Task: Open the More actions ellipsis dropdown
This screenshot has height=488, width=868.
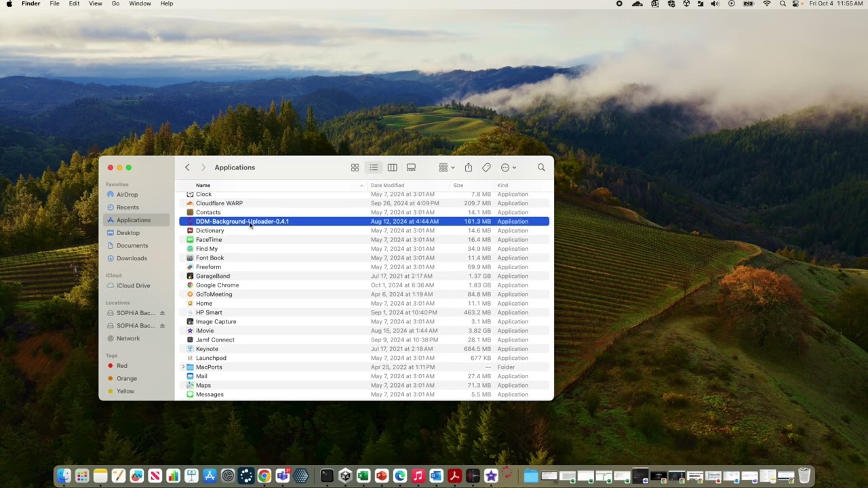Action: (x=508, y=167)
